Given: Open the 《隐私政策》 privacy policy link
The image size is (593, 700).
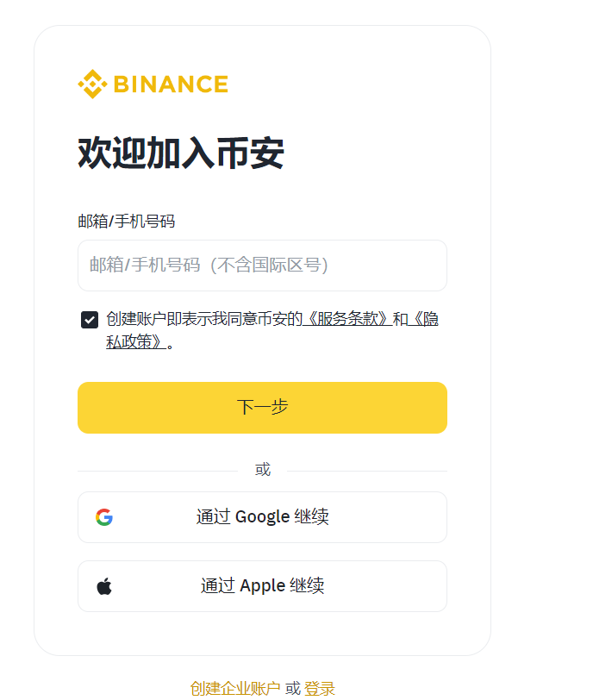Looking at the screenshot, I should point(134,341).
